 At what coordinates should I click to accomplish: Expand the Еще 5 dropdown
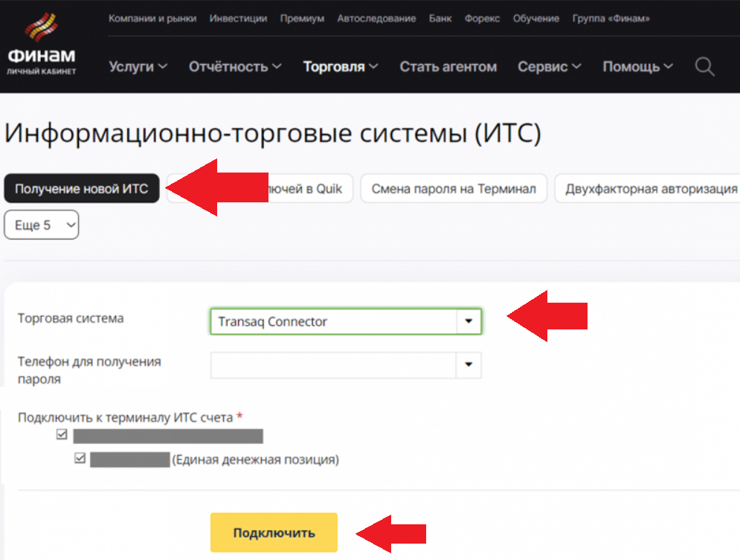click(42, 225)
